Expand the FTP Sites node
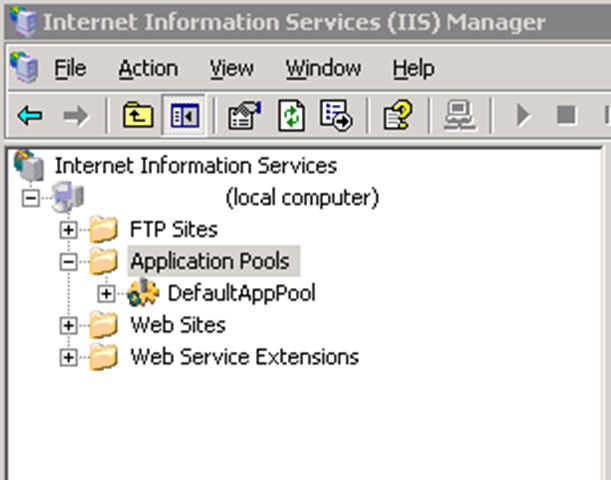The image size is (611, 480). (68, 230)
